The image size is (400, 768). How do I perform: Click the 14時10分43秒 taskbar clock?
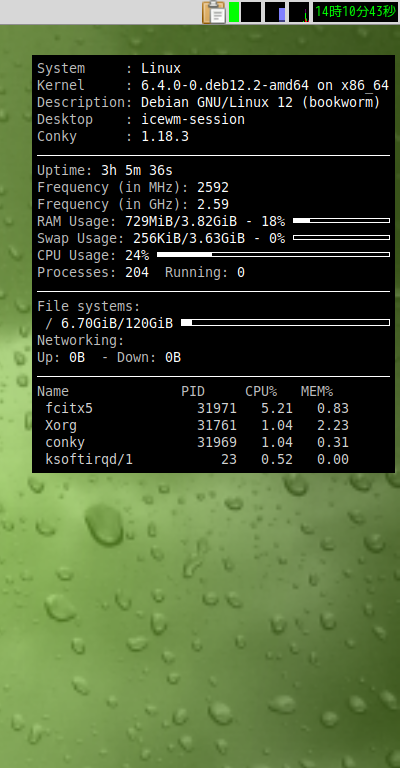coord(355,12)
